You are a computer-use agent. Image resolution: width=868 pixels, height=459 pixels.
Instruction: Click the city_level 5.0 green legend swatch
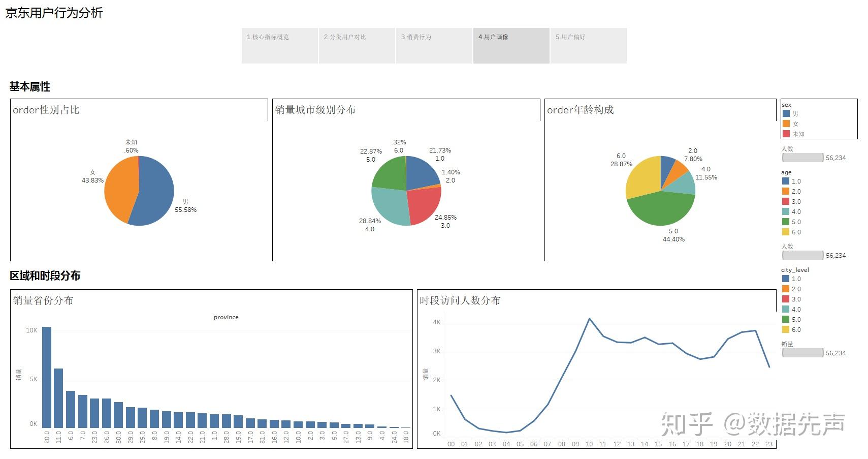click(786, 319)
